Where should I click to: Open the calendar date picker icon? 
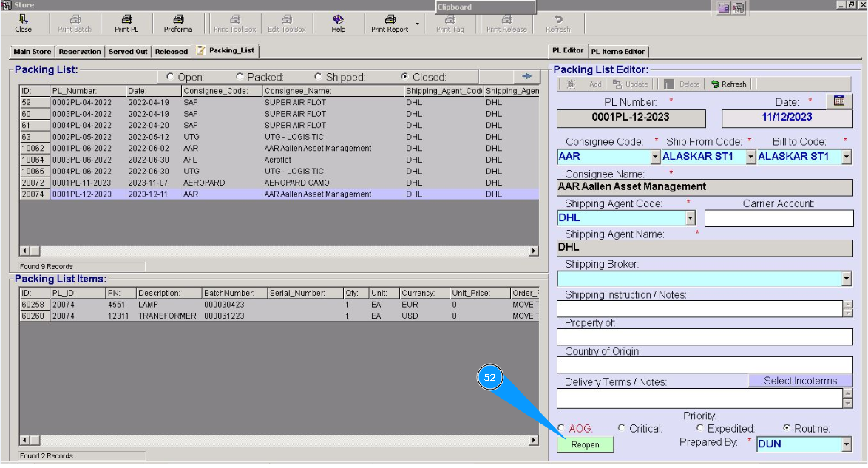point(838,101)
